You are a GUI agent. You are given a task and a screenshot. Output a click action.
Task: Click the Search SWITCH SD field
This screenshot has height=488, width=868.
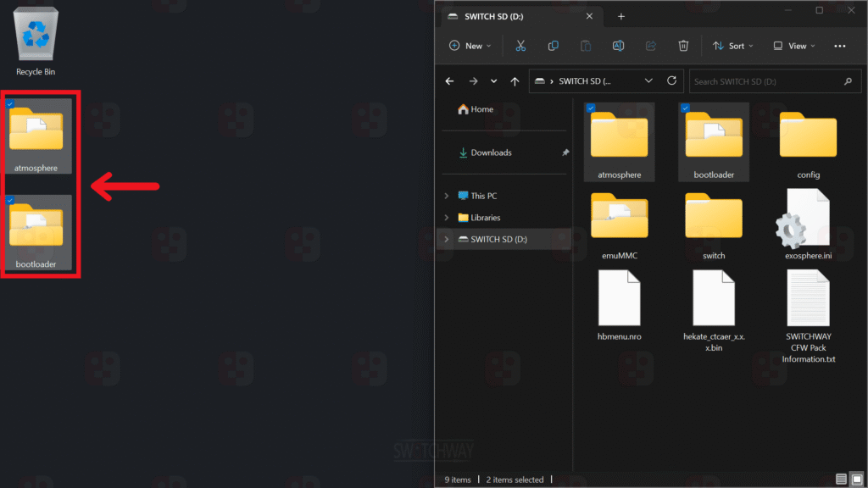point(775,81)
